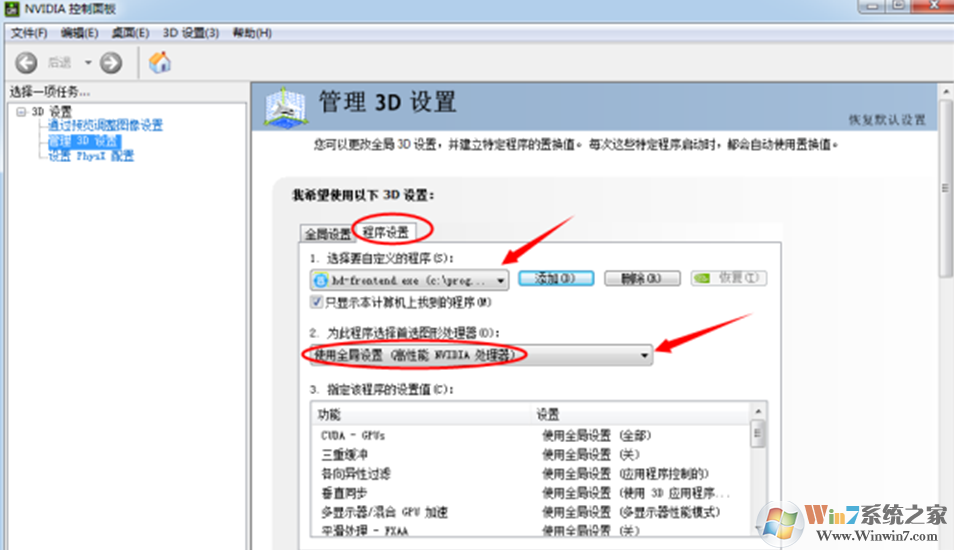Close the NVIDIA control panel window
Viewport: 954px width, 550px height.
pyautogui.click(x=933, y=5)
